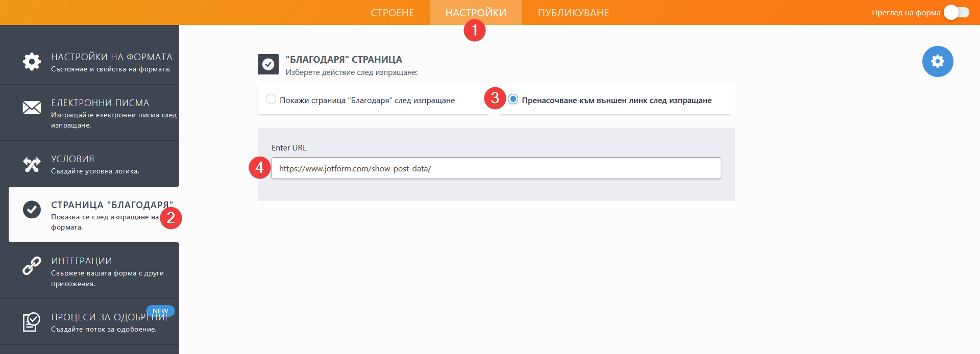Click the "БЛАГОДАРЯ" СТРАНИЦА heading text
This screenshot has width=980, height=354.
tap(344, 60)
